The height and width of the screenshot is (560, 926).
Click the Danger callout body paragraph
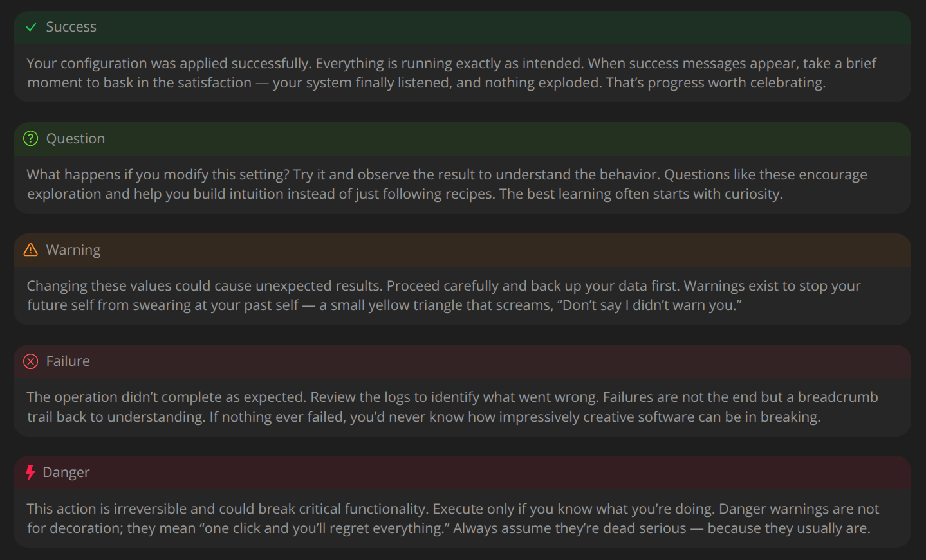(452, 518)
